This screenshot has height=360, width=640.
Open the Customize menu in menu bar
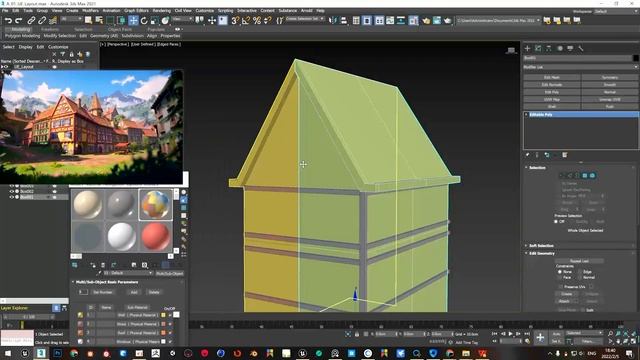204,11
